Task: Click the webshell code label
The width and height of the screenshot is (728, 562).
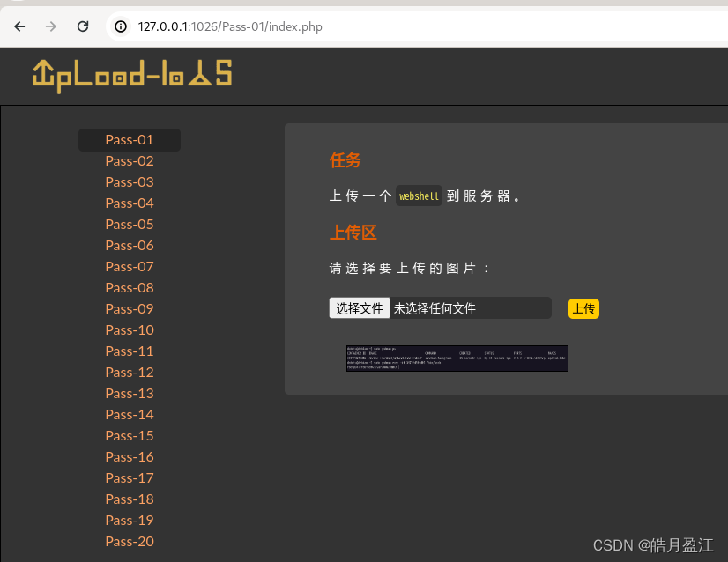Action: (x=419, y=196)
